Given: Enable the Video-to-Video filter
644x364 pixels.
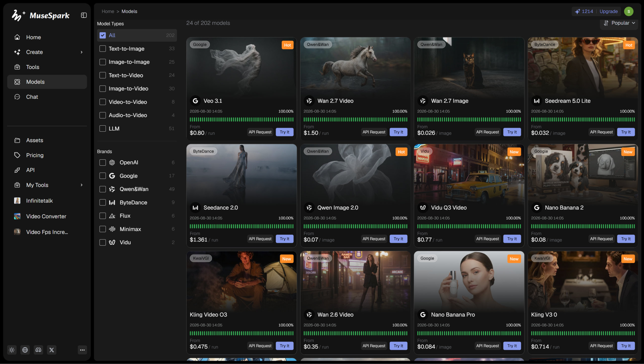Looking at the screenshot, I should pos(103,102).
